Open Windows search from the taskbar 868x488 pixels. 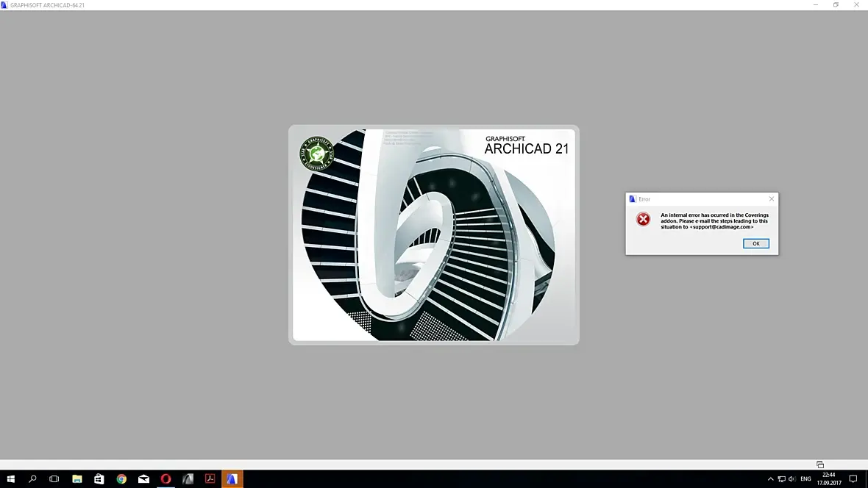click(x=32, y=478)
